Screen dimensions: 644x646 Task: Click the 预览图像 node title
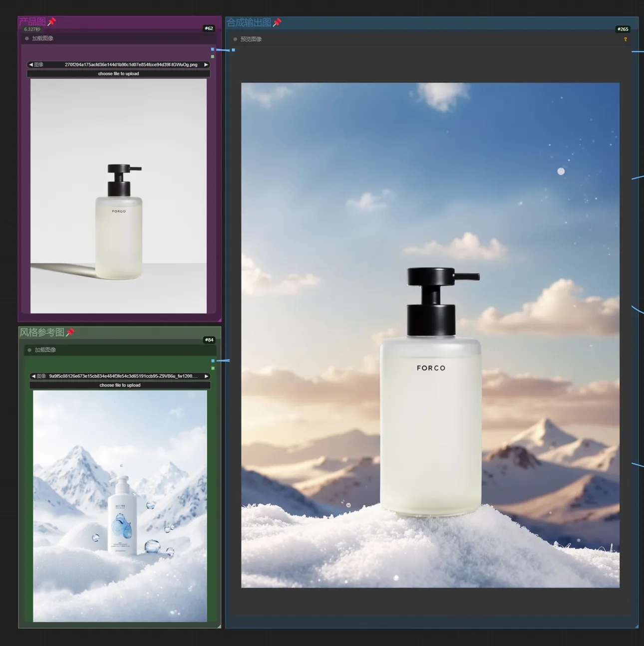click(251, 39)
